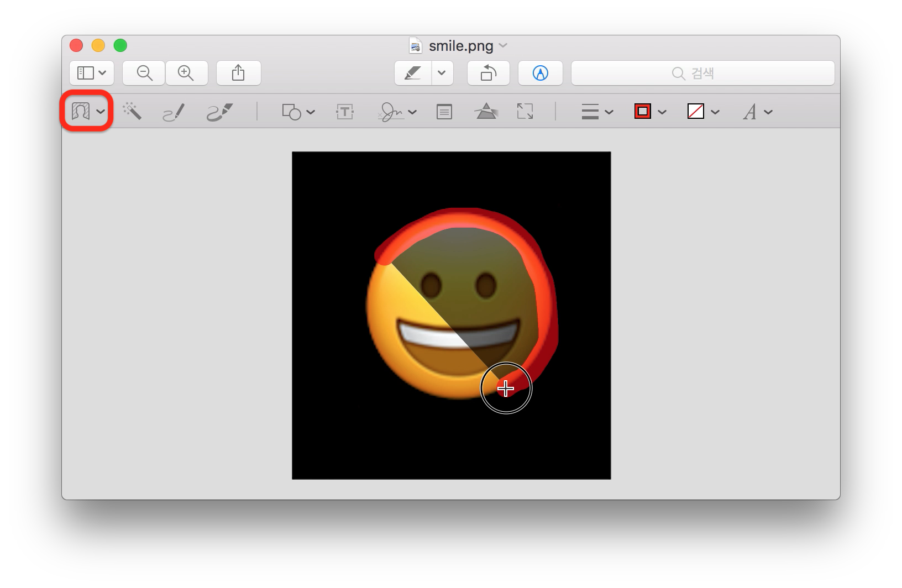Choose the Draw brush tool
Screen dimensions: 902x588
click(219, 112)
